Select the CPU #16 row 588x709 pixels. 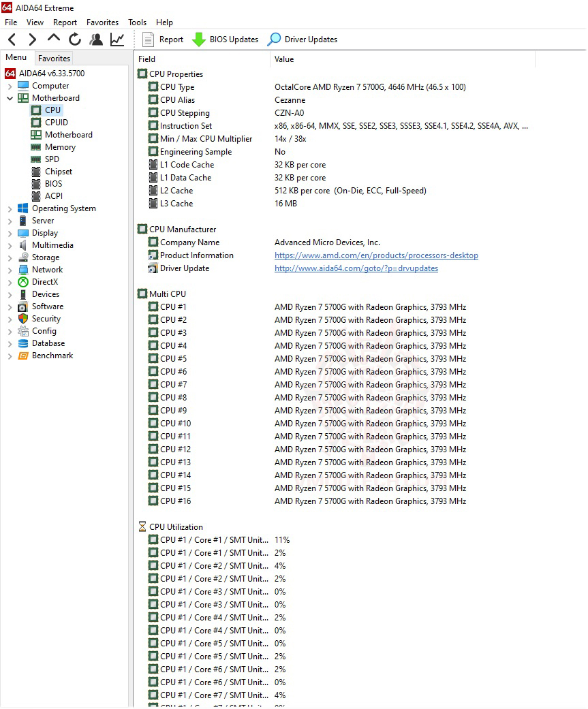click(x=334, y=501)
